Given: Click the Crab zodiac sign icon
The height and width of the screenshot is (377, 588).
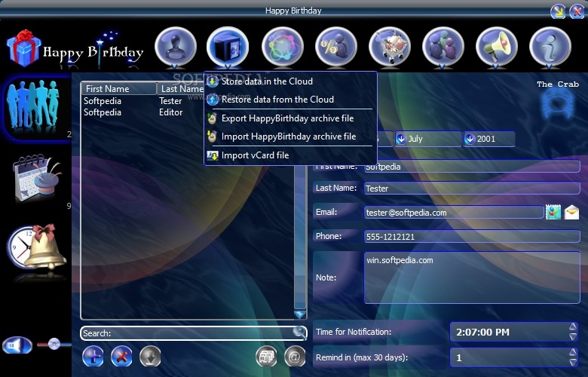Looking at the screenshot, I should 558,104.
